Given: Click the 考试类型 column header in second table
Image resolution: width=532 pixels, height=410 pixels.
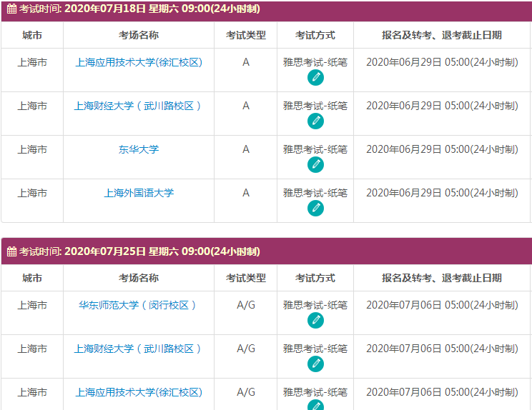Looking at the screenshot, I should pos(246,278).
